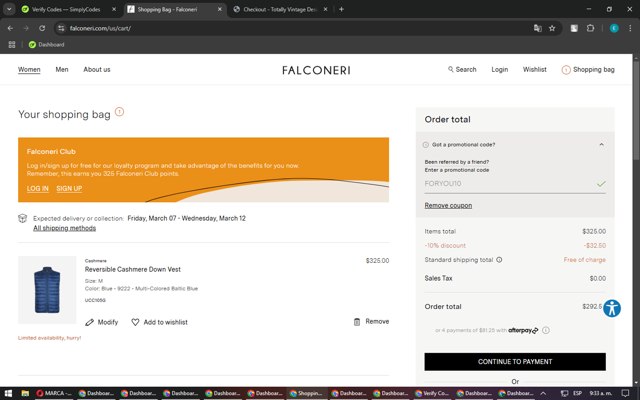Open the apps grid in bookmarks bar
640x400 pixels.
click(12, 44)
